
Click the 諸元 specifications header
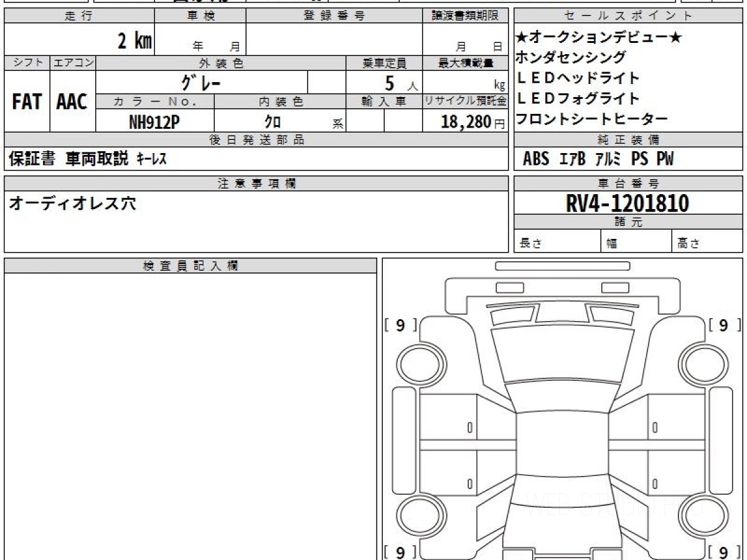coord(628,222)
